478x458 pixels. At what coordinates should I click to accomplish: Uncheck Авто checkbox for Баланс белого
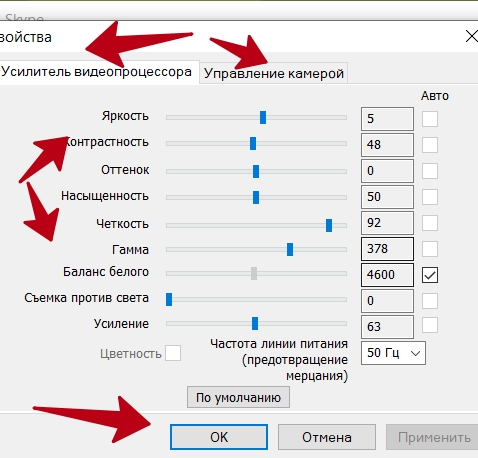(430, 275)
